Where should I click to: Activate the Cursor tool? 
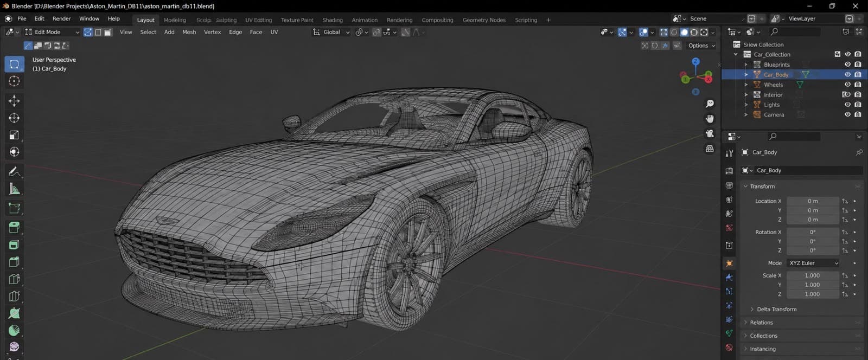click(x=14, y=81)
